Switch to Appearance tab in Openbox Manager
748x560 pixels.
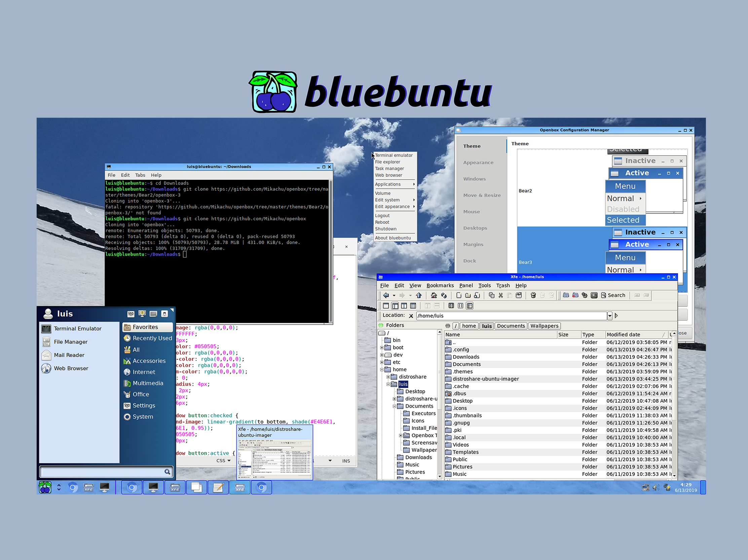click(478, 163)
